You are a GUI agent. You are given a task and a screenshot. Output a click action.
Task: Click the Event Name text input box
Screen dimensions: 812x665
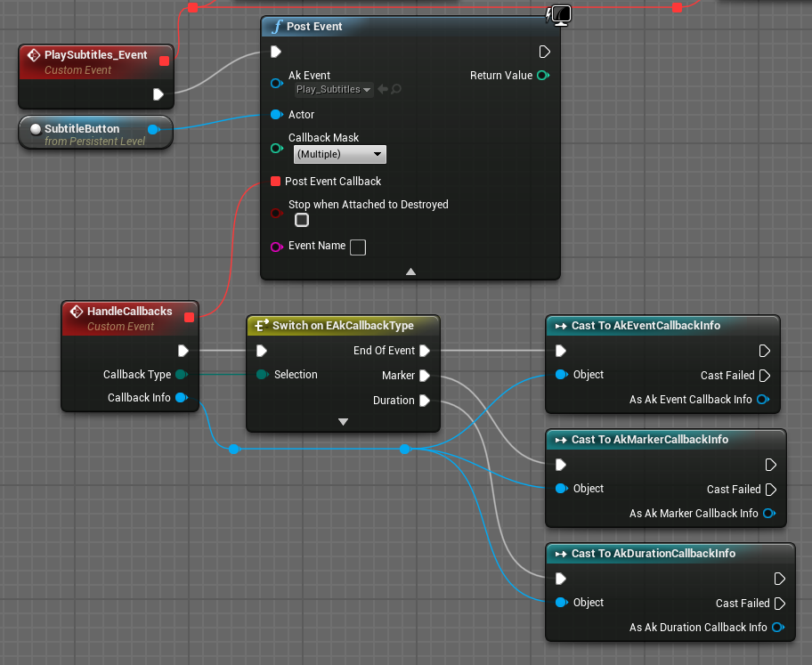pos(357,247)
